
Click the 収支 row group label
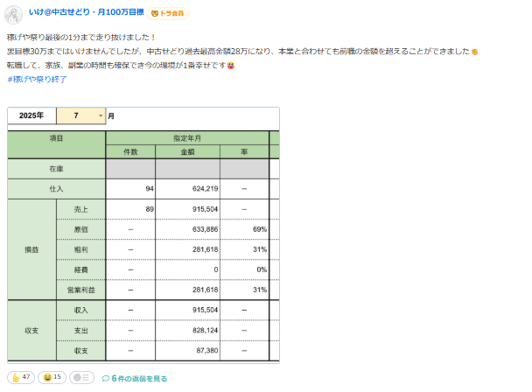point(31,331)
